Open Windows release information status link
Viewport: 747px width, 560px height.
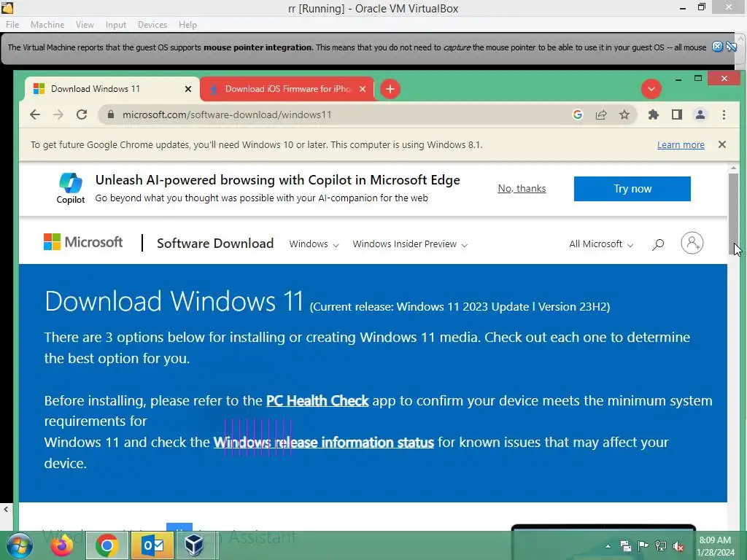click(323, 443)
